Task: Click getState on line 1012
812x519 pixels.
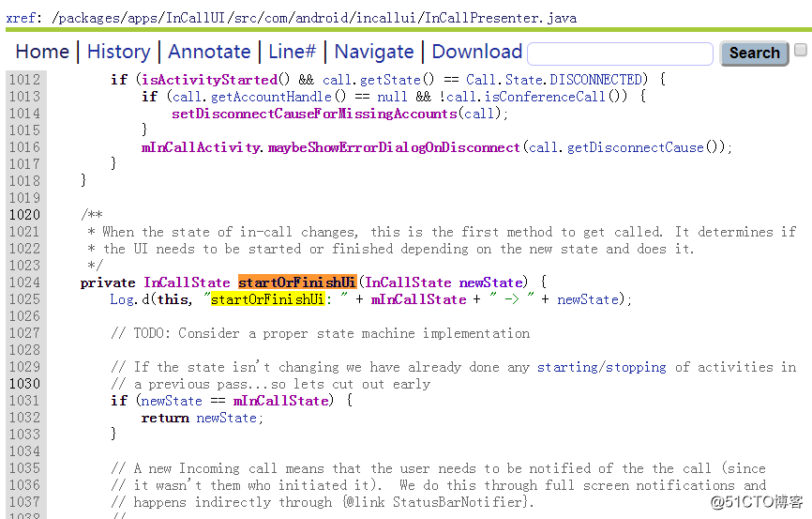Action: pyautogui.click(x=390, y=80)
